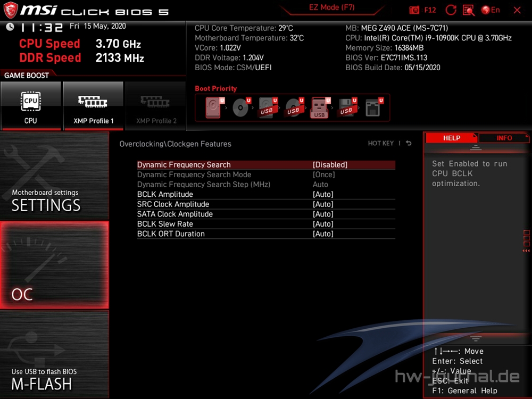Click the BIOS Build Date 05/15/2020 text

(393, 68)
